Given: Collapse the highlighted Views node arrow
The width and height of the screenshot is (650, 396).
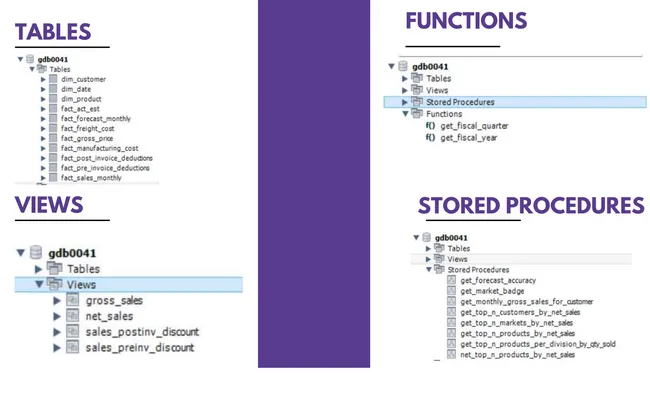Looking at the screenshot, I should click(39, 284).
